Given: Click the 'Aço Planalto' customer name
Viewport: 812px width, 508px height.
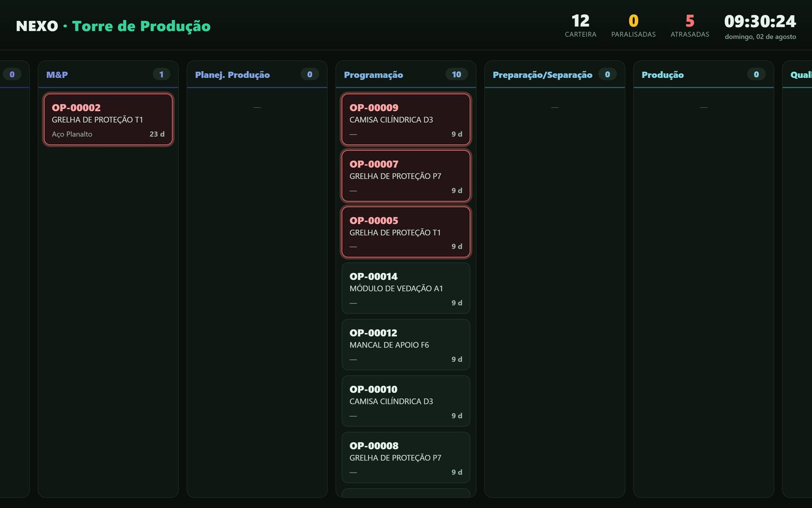Looking at the screenshot, I should 72,134.
